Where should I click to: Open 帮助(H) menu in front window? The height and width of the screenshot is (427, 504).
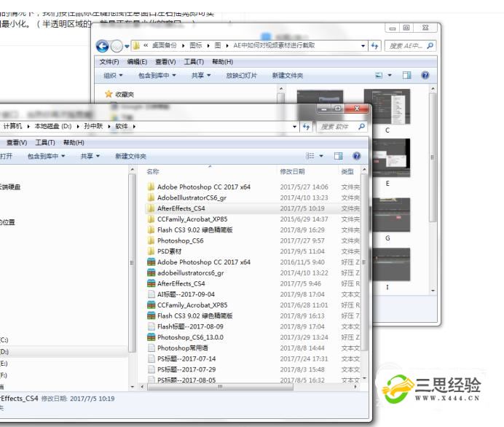point(74,142)
